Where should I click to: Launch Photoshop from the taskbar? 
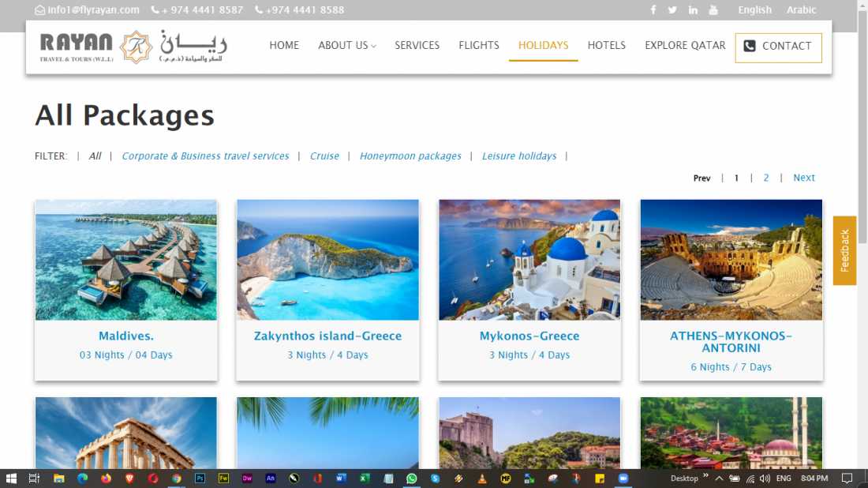click(x=200, y=479)
